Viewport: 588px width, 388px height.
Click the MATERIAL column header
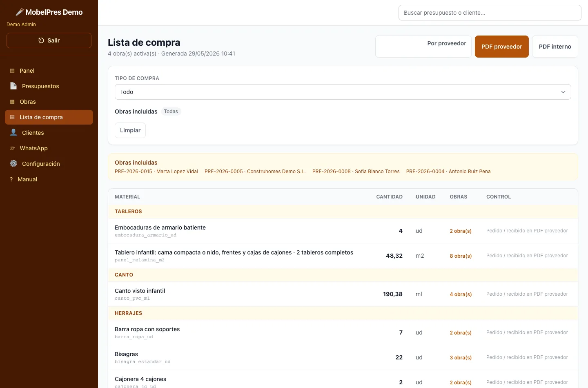(x=127, y=197)
